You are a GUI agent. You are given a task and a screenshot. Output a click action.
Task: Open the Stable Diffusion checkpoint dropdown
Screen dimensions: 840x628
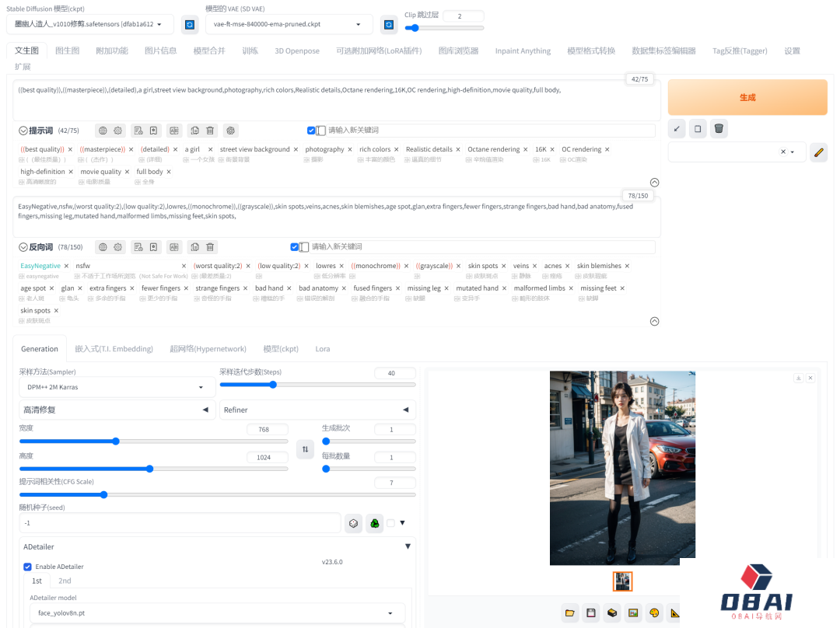point(90,24)
